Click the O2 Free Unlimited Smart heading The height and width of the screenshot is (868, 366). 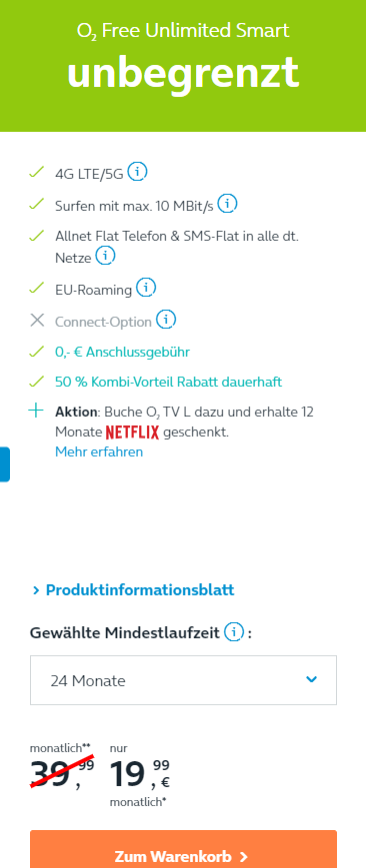[x=183, y=31]
